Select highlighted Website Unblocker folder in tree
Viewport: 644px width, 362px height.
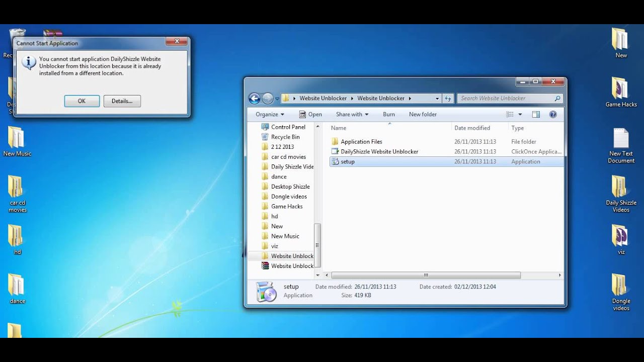click(x=292, y=256)
